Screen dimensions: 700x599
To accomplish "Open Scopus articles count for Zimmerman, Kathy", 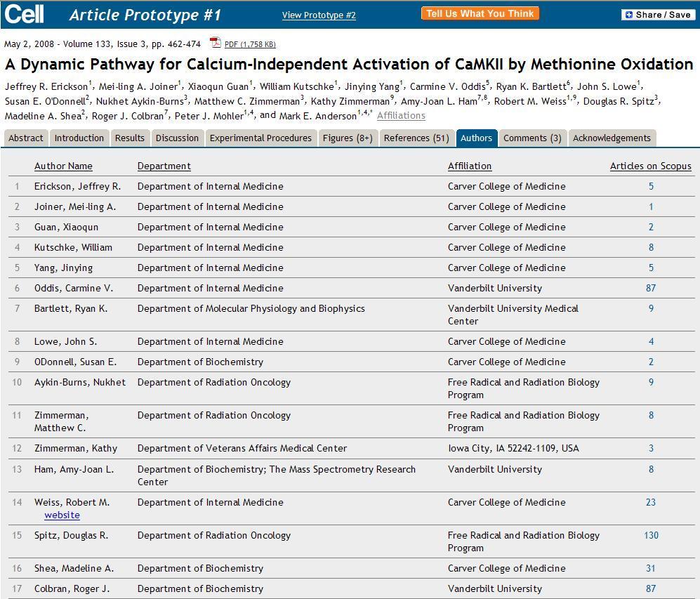I will coord(651,448).
